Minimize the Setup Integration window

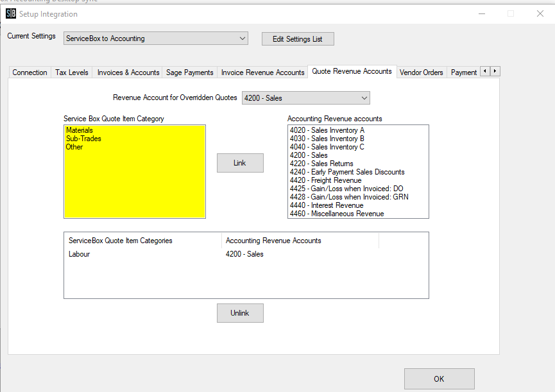tap(482, 14)
